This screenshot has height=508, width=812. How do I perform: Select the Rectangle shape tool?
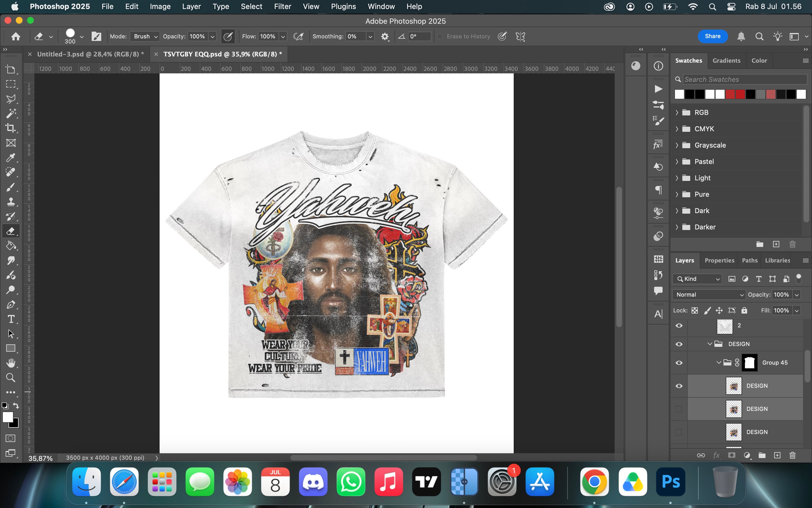(11, 349)
